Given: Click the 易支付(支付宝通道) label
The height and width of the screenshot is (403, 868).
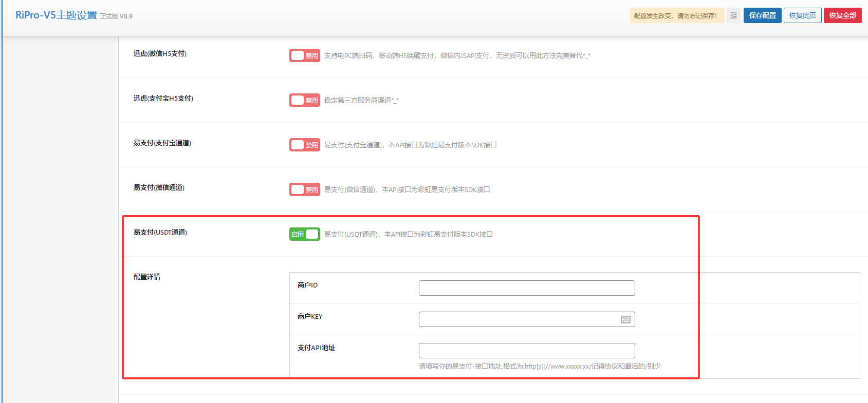Looking at the screenshot, I should [x=162, y=143].
